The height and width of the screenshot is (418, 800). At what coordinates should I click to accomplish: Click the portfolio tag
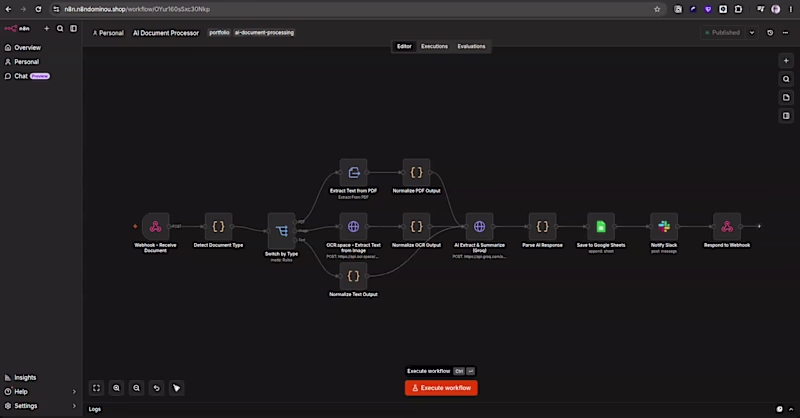(219, 33)
